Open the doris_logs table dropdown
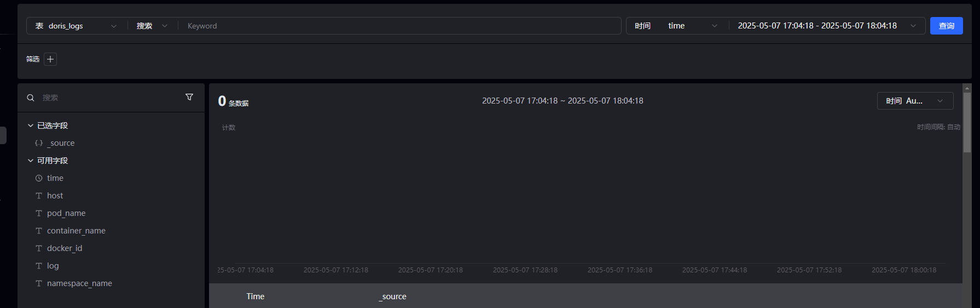The width and height of the screenshot is (980, 308). (x=76, y=26)
